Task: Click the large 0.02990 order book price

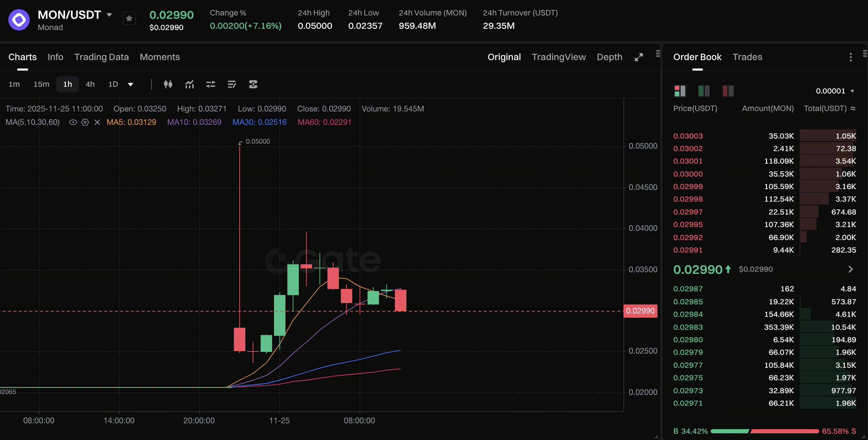Action: pyautogui.click(x=698, y=270)
